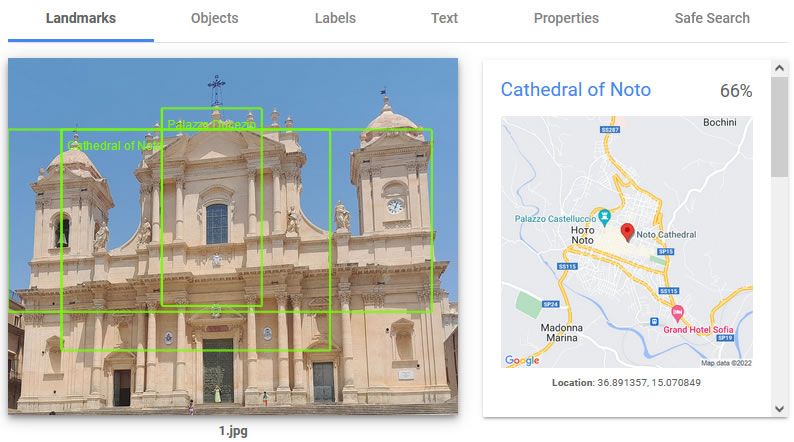The image size is (794, 442).
Task: Click the Palazzo Ducezio bounding box label
Action: click(211, 124)
